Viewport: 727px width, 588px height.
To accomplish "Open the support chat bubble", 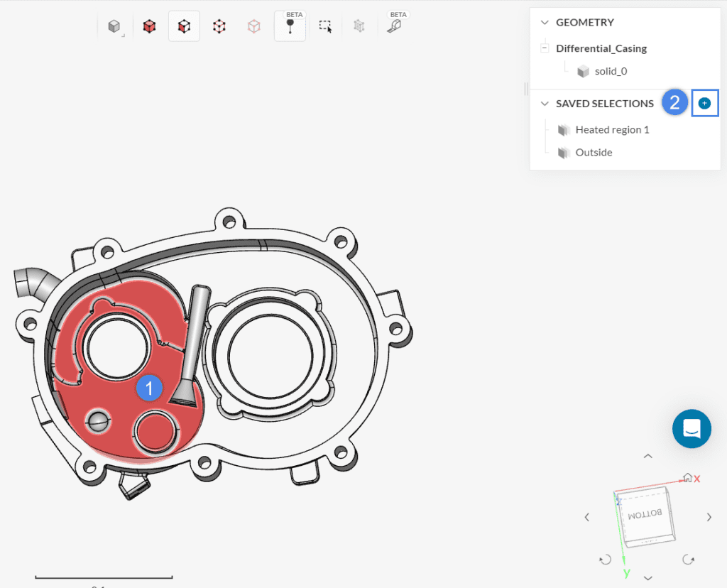I will click(692, 428).
